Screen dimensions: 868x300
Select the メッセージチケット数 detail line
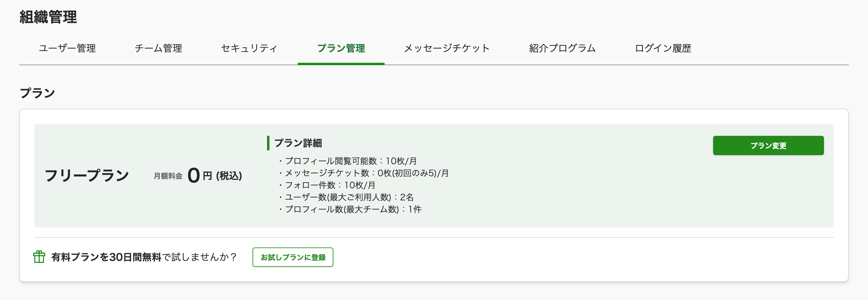[366, 173]
